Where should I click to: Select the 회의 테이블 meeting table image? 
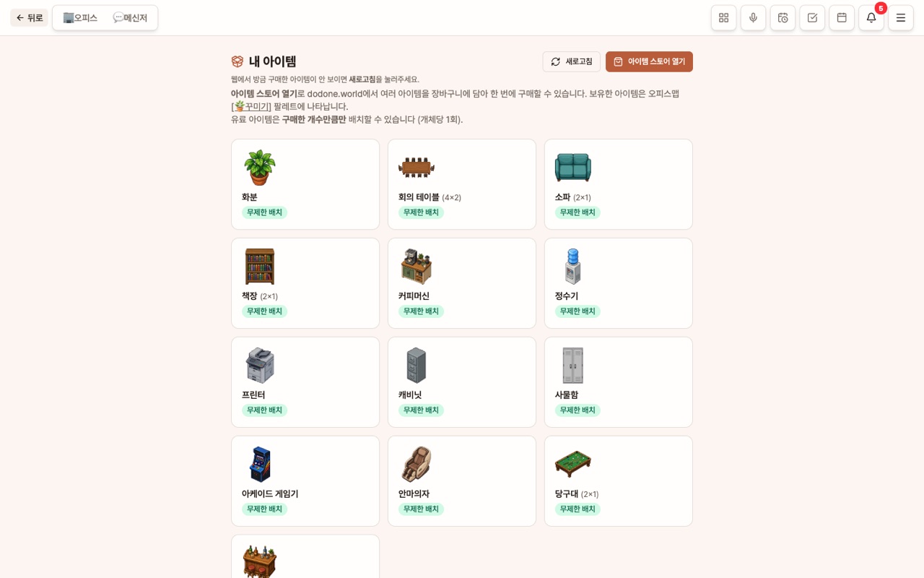click(x=417, y=168)
